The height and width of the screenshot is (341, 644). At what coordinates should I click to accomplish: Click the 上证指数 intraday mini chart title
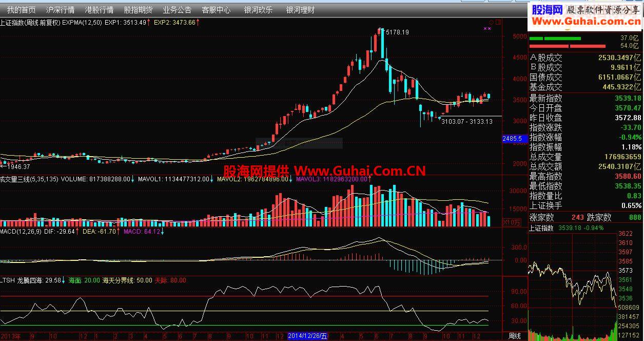click(541, 228)
